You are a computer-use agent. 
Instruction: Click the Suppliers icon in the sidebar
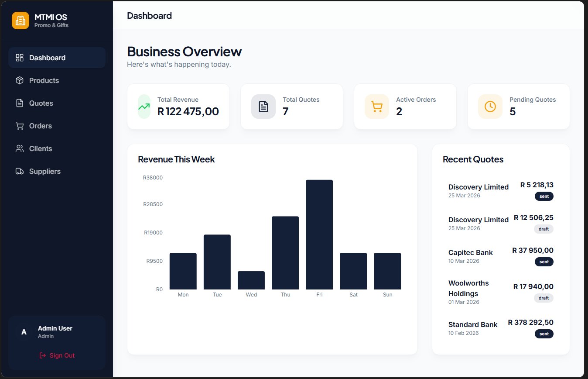pyautogui.click(x=19, y=171)
